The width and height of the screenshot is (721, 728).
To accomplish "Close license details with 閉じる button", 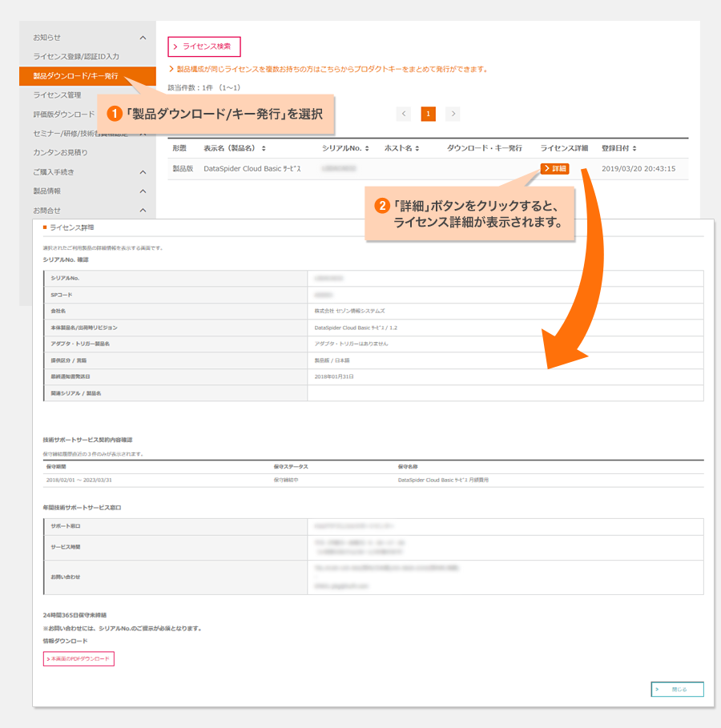I will click(678, 689).
